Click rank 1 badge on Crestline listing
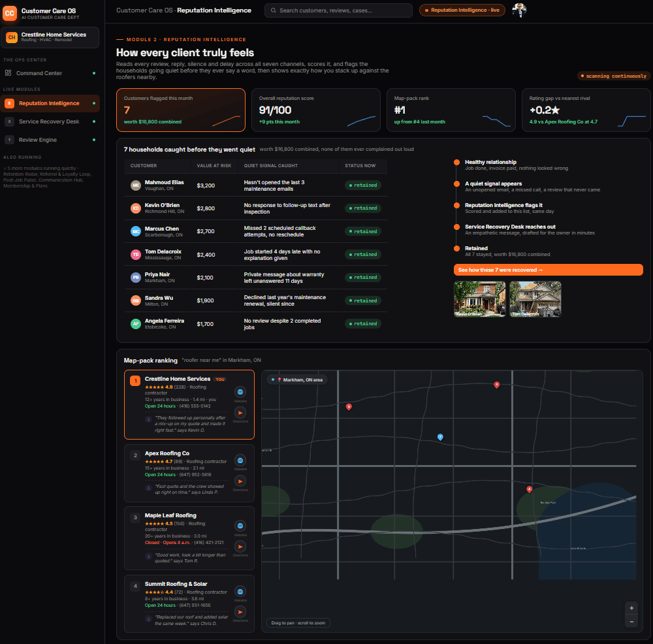The image size is (653, 644). [x=135, y=381]
